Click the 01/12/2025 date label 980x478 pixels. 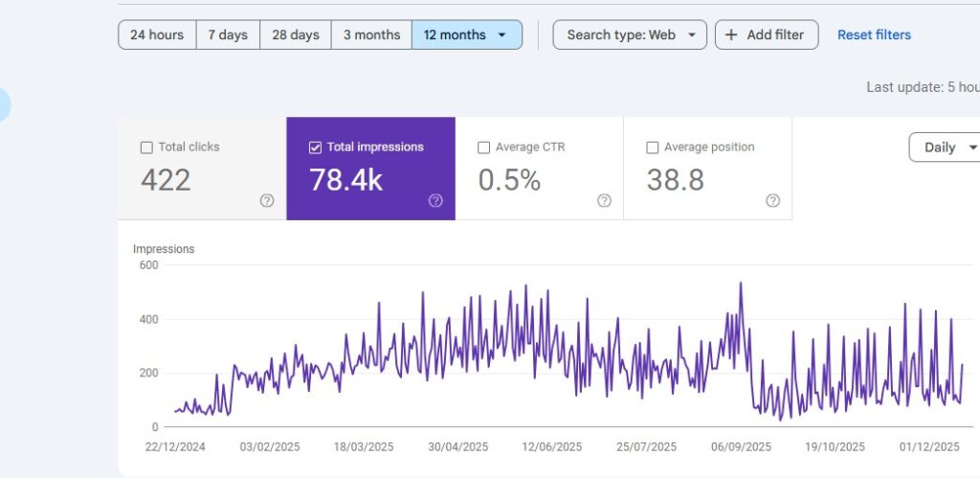click(x=928, y=447)
